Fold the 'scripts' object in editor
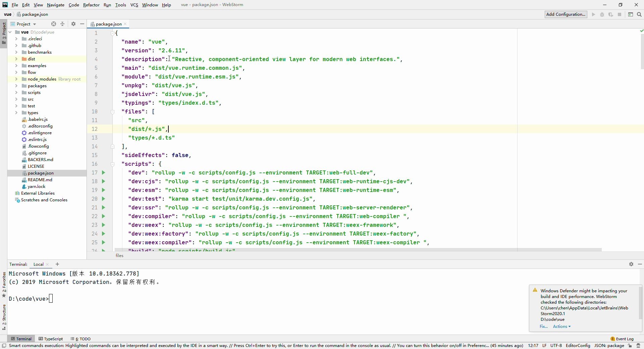Screen dimensions: 644x349 (x=113, y=164)
